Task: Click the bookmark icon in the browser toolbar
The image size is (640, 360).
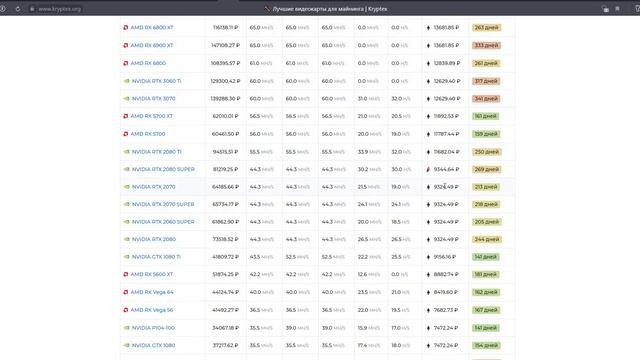Action: (x=617, y=9)
